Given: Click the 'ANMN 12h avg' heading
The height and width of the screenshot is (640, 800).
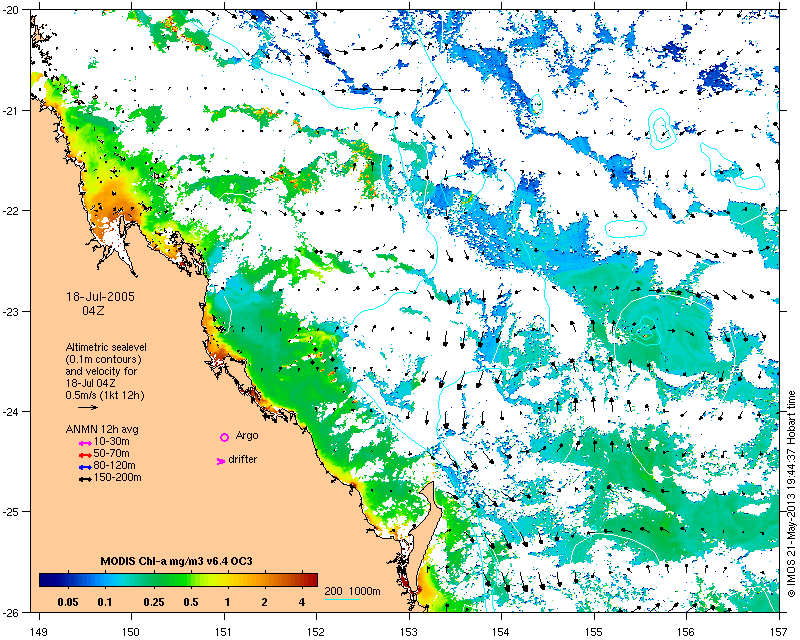Looking at the screenshot, I should pos(102,429).
